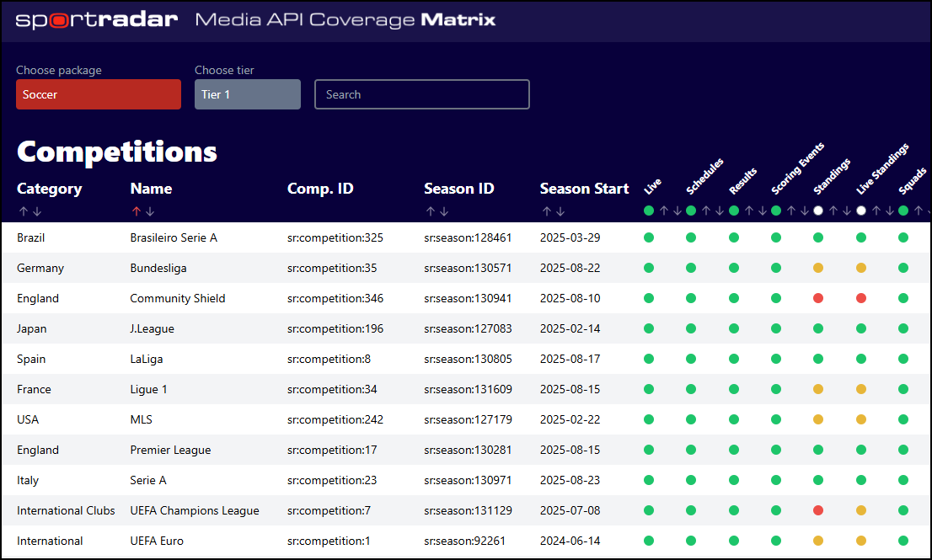Toggle the Schedules header filter dot
This screenshot has height=560, width=932.
coord(691,211)
